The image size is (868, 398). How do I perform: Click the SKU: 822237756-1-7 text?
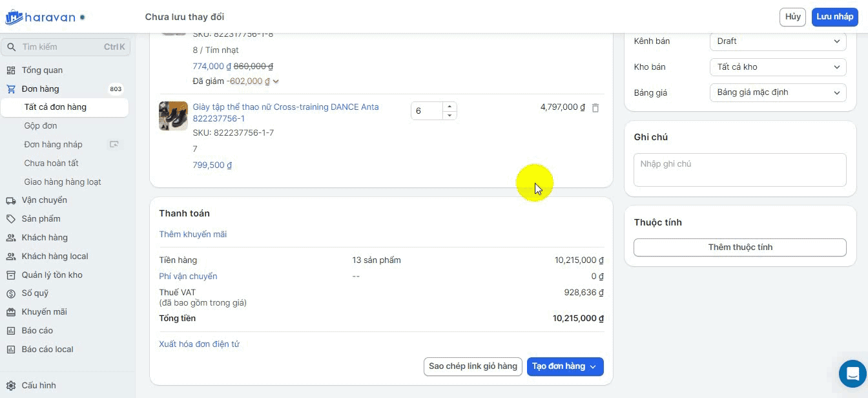pyautogui.click(x=233, y=133)
